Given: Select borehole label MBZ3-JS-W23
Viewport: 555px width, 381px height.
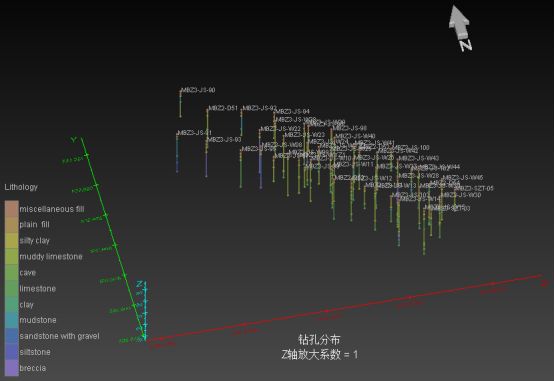Looking at the screenshot, I should tap(305, 135).
